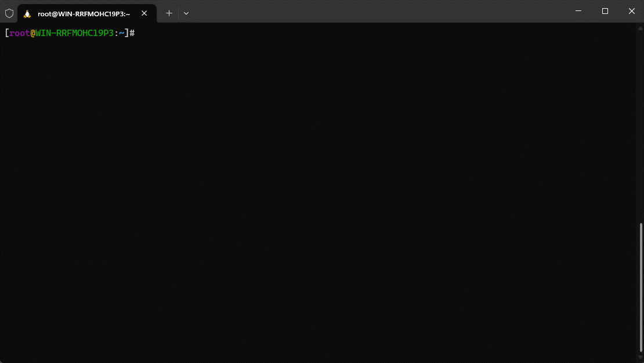Click the administrator shield icon in title bar

(x=9, y=13)
